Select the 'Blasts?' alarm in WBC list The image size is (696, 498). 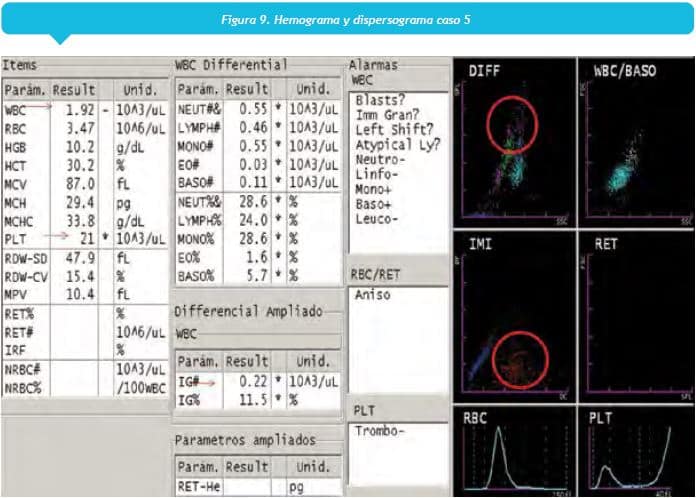pos(380,100)
